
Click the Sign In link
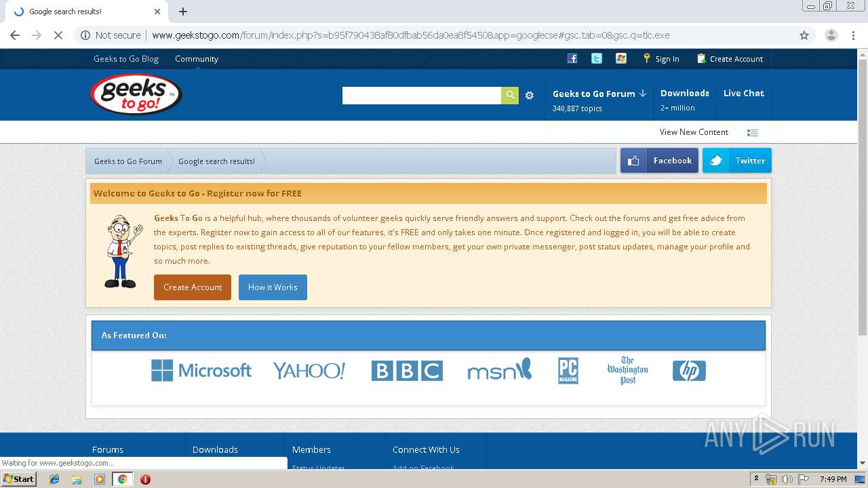point(661,59)
